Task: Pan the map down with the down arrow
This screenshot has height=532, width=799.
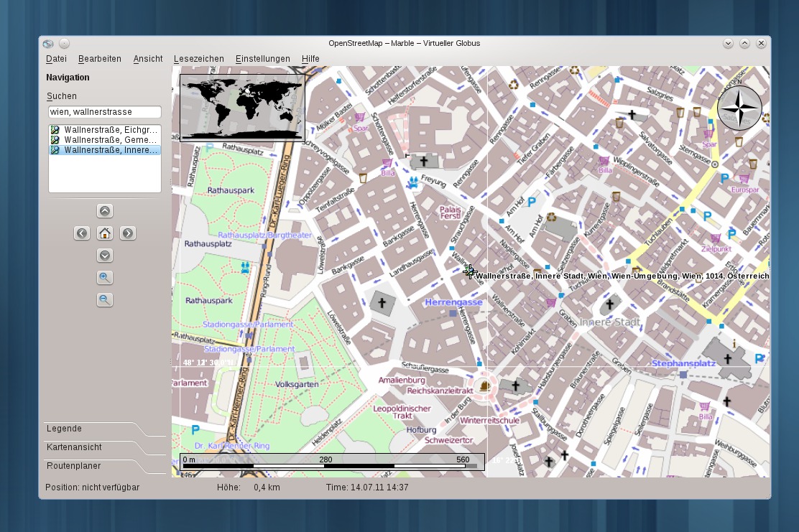Action: [x=105, y=256]
